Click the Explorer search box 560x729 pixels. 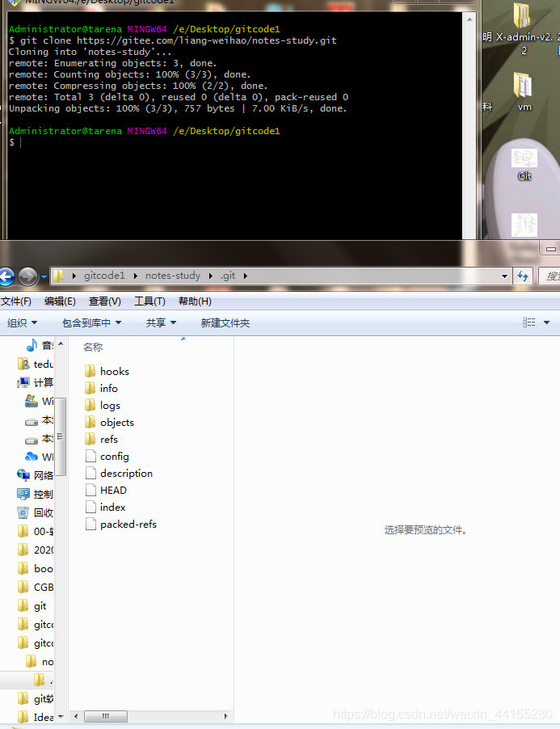click(549, 276)
